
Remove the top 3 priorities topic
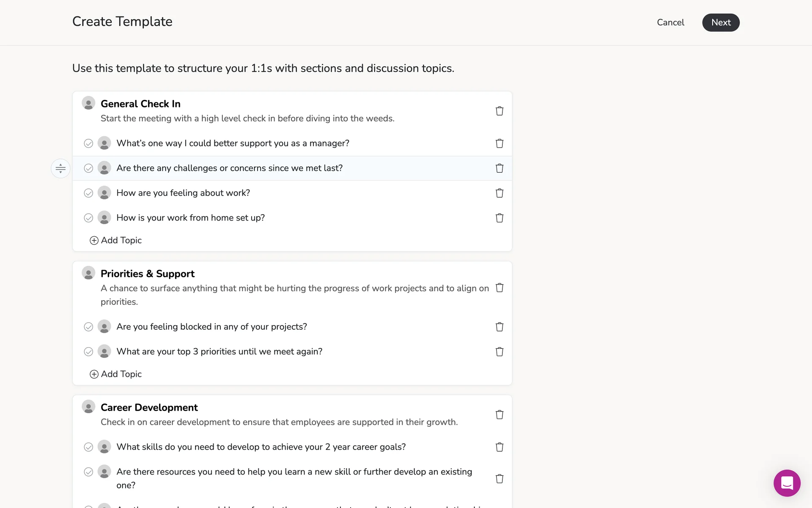tap(499, 352)
